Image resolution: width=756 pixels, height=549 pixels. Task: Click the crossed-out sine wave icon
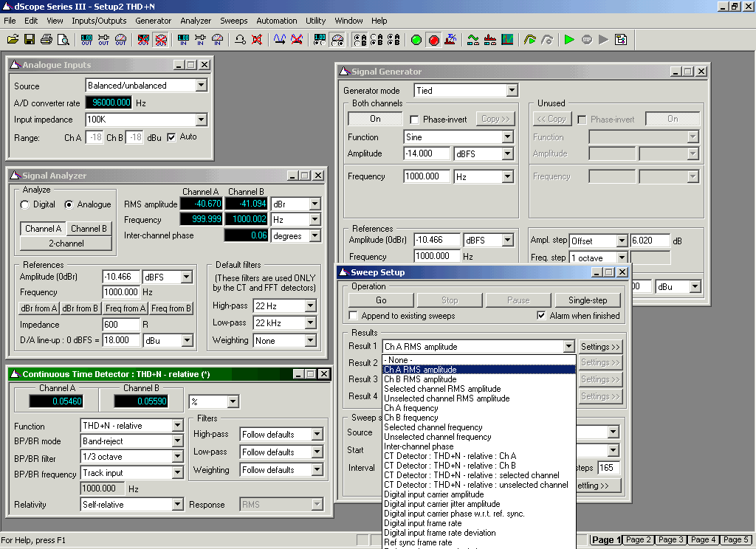click(297, 40)
